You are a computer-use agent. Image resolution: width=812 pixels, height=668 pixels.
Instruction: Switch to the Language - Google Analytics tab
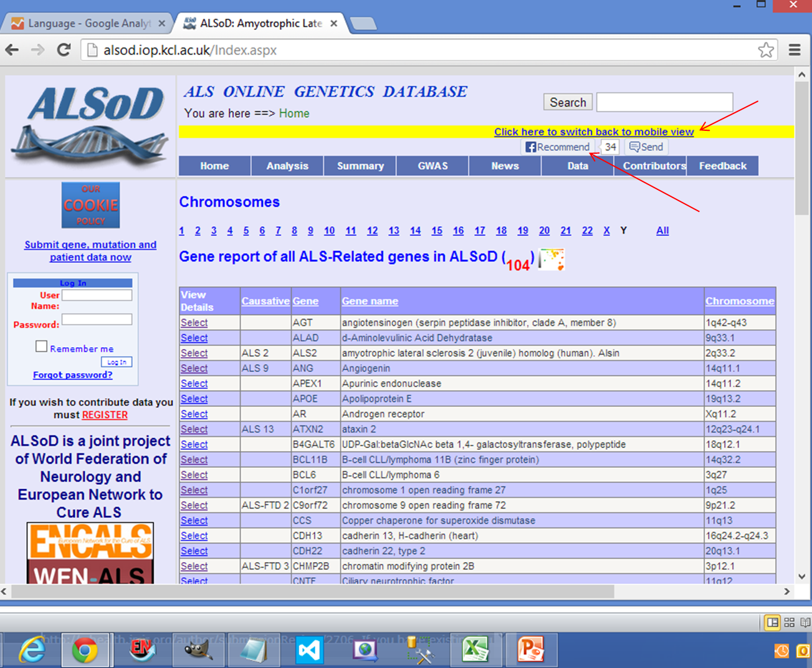(87, 24)
